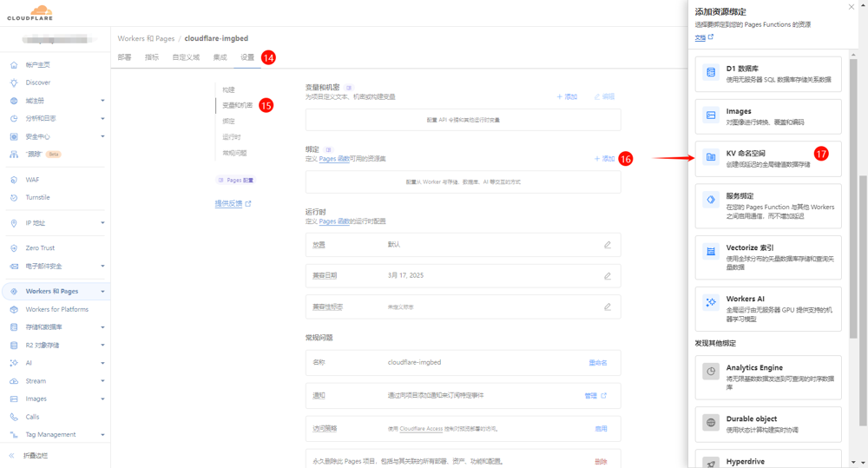The width and height of the screenshot is (868, 468).
Task: Select the 服务绑定 icon in the panel
Action: tap(711, 200)
